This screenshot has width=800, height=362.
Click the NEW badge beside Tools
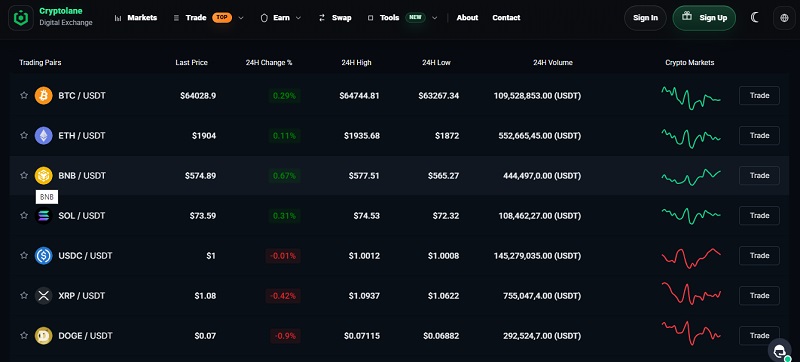[x=415, y=18]
